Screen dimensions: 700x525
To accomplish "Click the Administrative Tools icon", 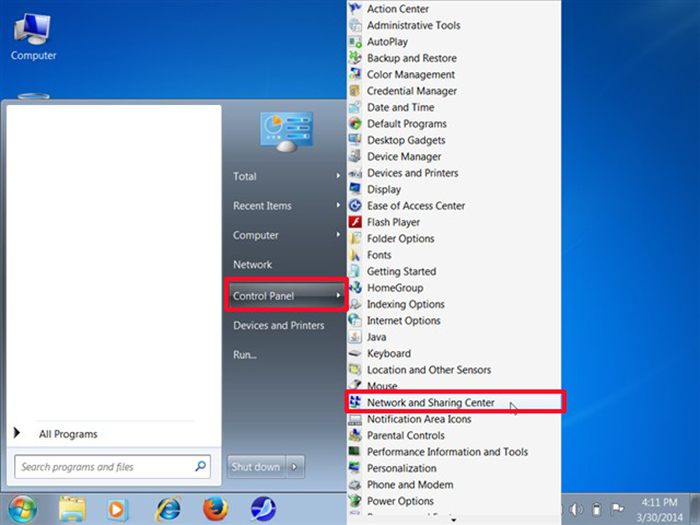I will click(355, 25).
